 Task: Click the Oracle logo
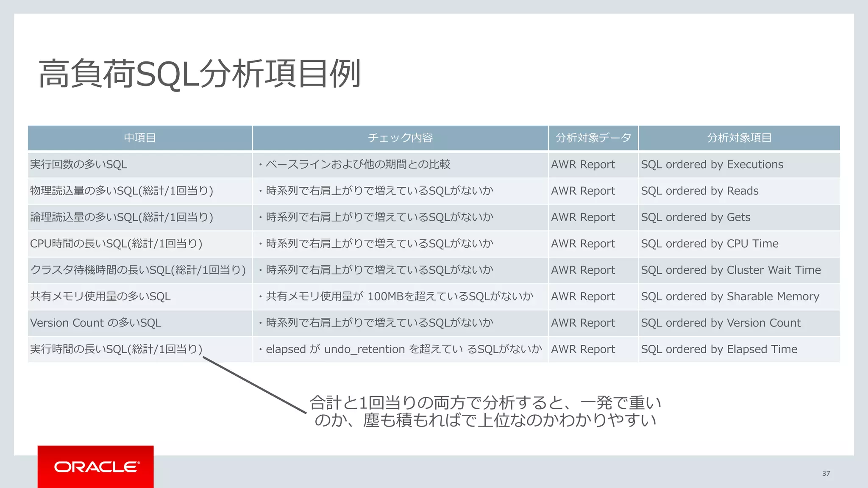[96, 467]
